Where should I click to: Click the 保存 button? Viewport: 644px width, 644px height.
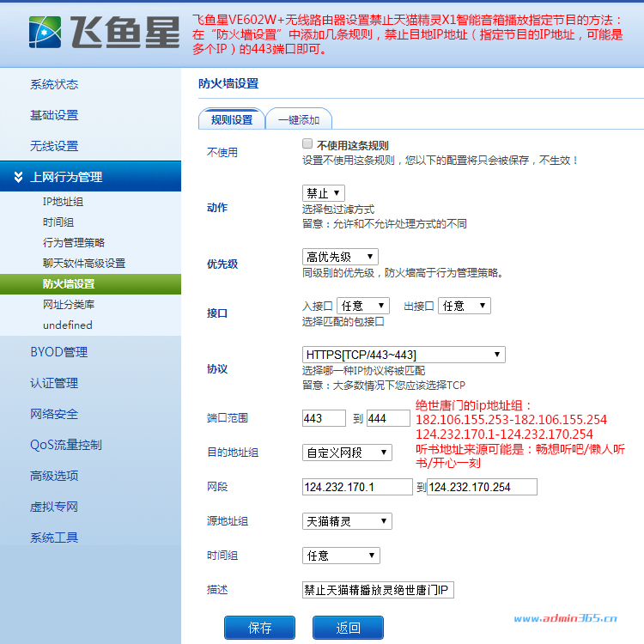click(x=259, y=628)
